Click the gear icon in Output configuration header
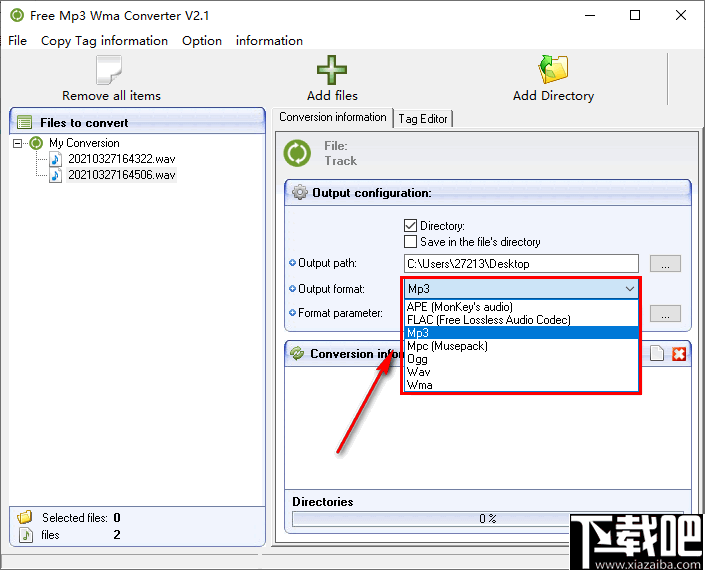The width and height of the screenshot is (705, 570). click(299, 192)
